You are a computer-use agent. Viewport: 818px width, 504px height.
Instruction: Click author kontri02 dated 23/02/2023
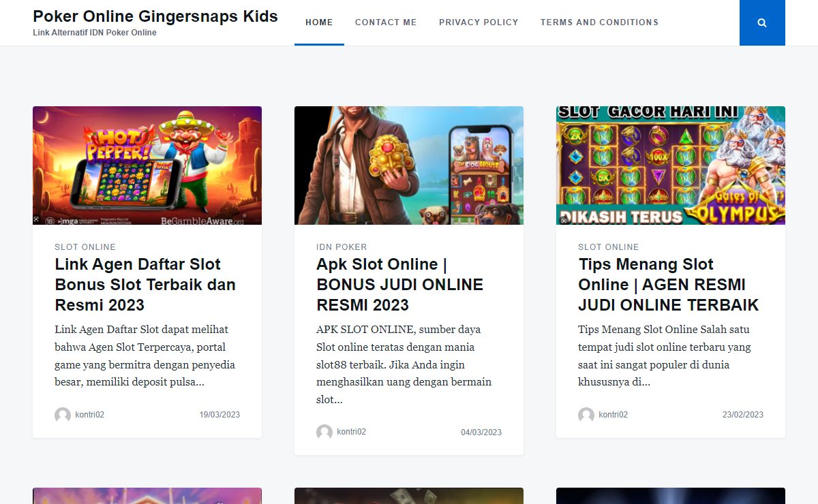[613, 415]
